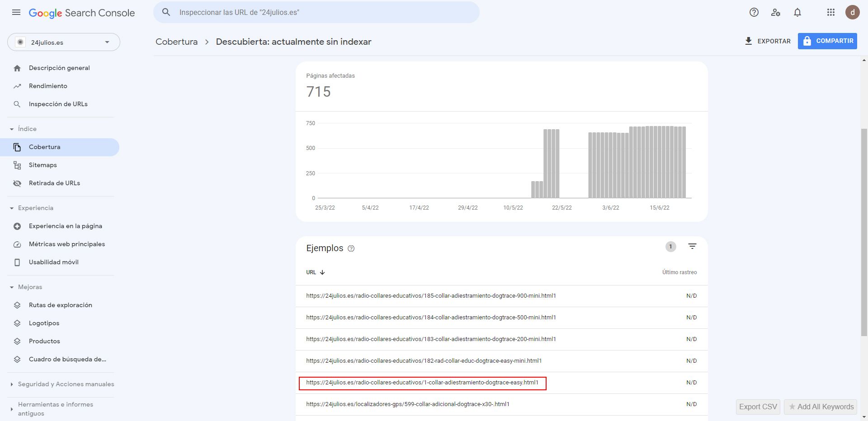Viewport: 868px width, 421px height.
Task: Click the filter count badge '1'
Action: (670, 247)
